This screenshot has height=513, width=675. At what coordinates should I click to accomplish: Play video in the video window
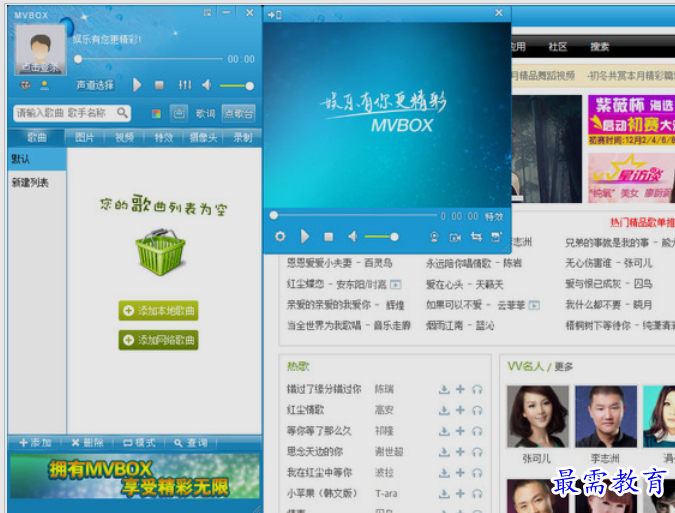(305, 236)
